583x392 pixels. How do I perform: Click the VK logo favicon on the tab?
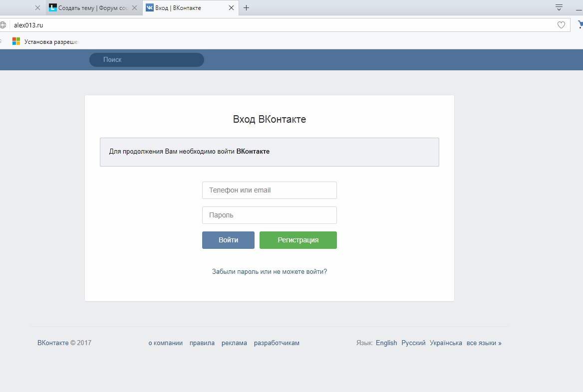[x=149, y=7]
